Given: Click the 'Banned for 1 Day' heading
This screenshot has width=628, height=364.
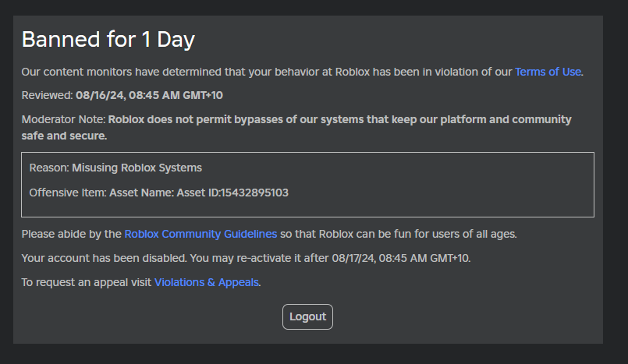Looking at the screenshot, I should 108,40.
